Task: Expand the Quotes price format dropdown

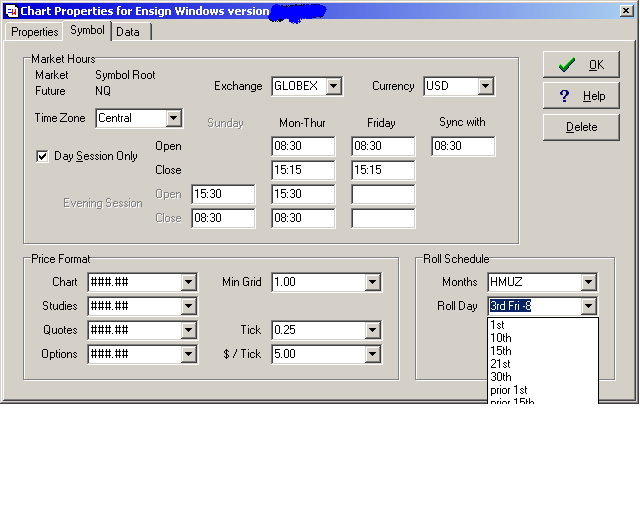Action: tap(189, 330)
